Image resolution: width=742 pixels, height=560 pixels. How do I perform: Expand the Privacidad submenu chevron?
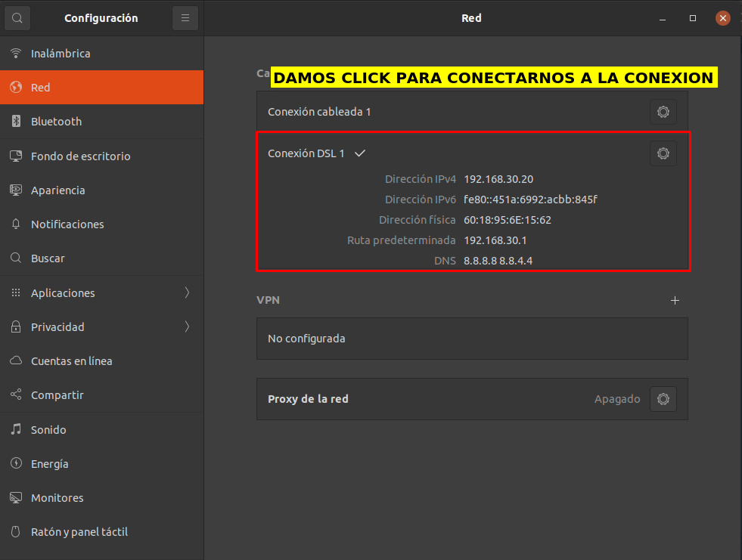[187, 327]
